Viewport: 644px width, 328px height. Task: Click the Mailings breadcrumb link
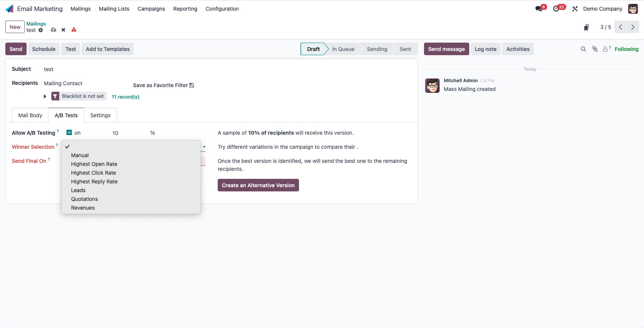click(x=36, y=24)
